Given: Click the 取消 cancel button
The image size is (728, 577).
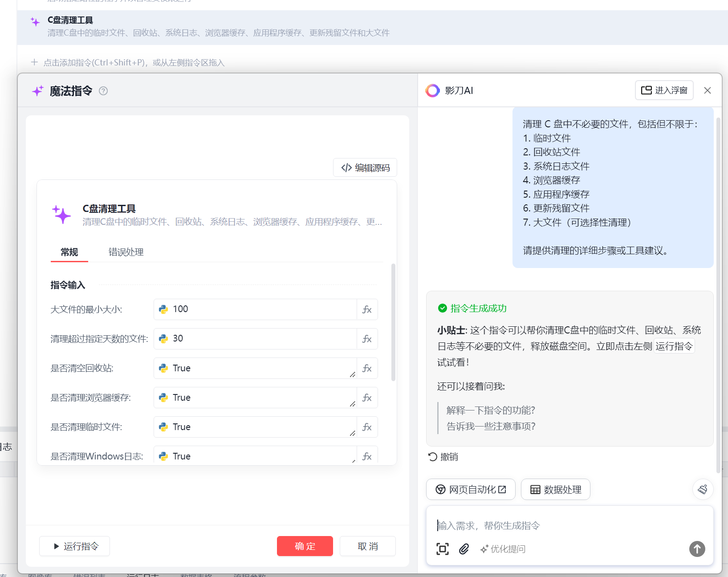Looking at the screenshot, I should click(368, 546).
